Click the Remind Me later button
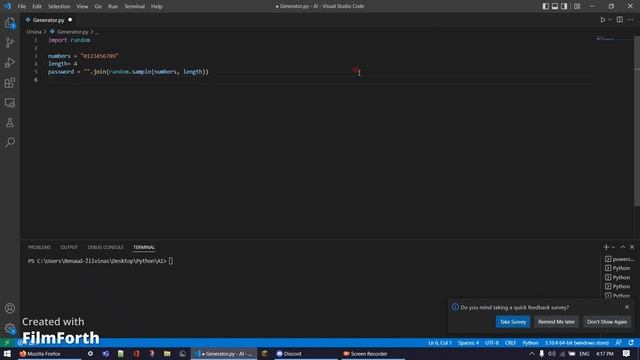This screenshot has width=640, height=360. tap(556, 322)
